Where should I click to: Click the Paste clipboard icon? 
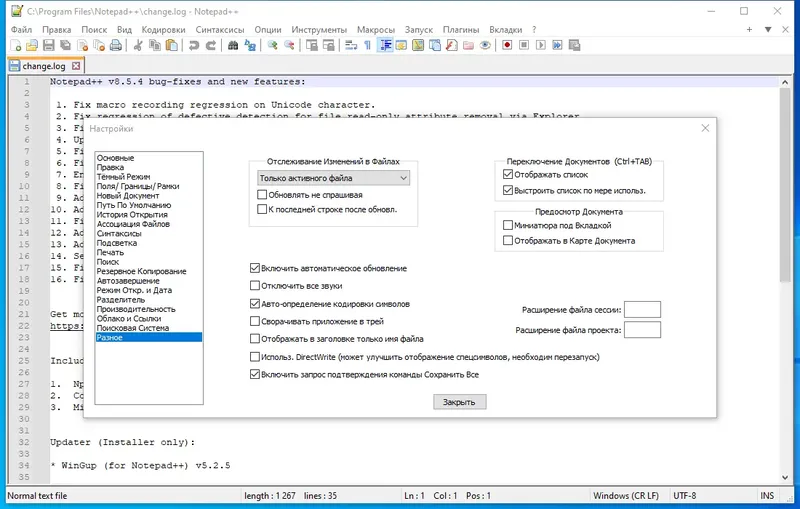point(172,45)
